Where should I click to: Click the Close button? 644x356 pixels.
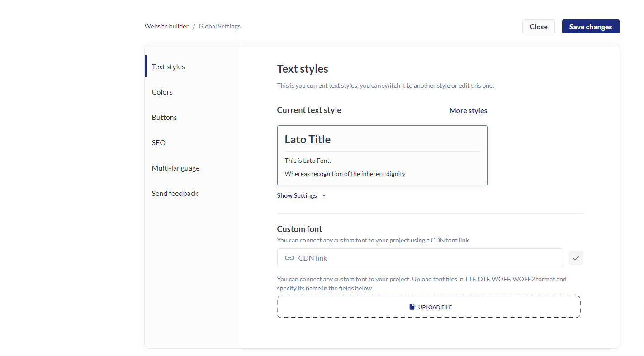pos(538,27)
